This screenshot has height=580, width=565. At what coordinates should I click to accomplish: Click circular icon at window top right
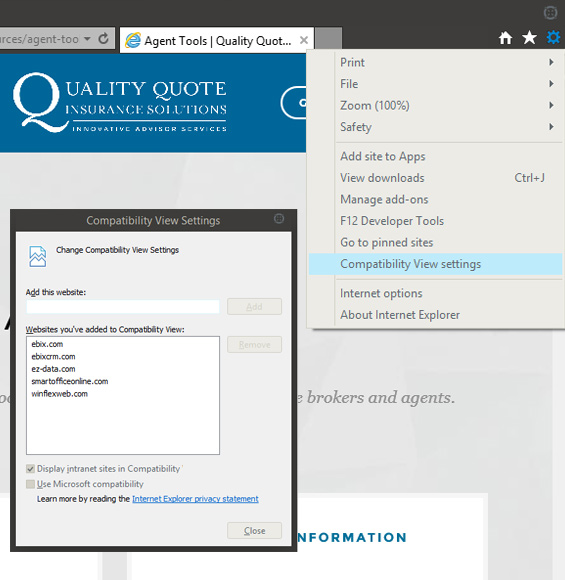click(551, 13)
